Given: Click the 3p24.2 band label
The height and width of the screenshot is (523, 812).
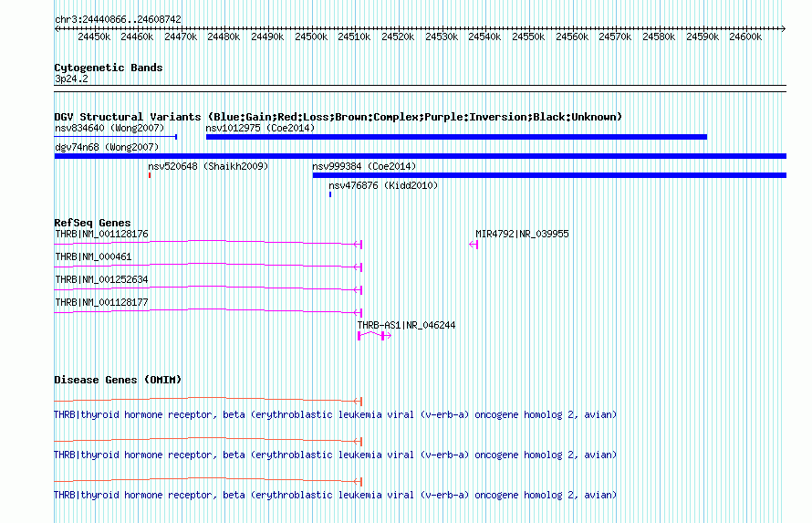Looking at the screenshot, I should [71, 78].
